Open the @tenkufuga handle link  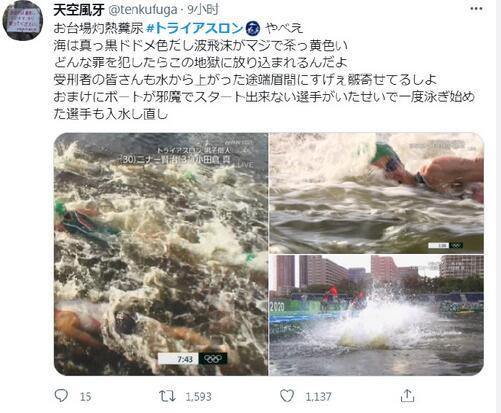143,10
